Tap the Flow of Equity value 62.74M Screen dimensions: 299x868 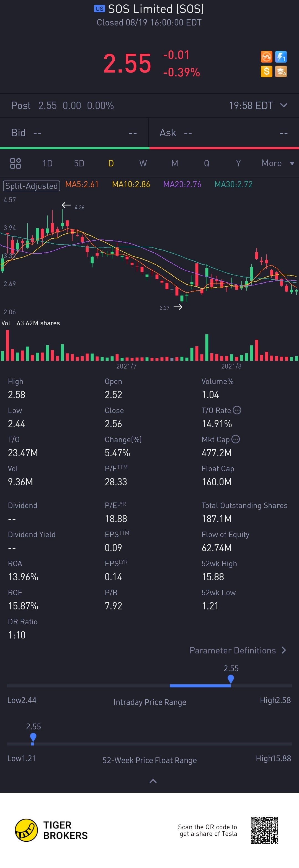pyautogui.click(x=217, y=548)
